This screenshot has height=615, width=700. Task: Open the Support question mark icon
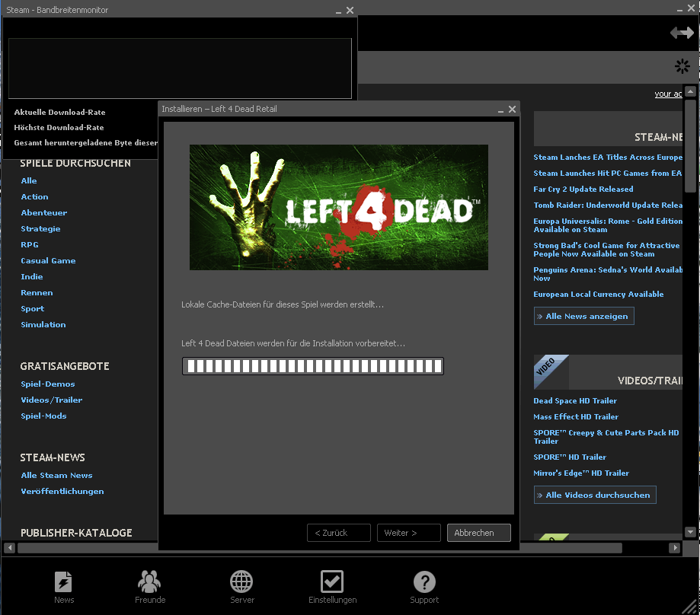[x=424, y=582]
